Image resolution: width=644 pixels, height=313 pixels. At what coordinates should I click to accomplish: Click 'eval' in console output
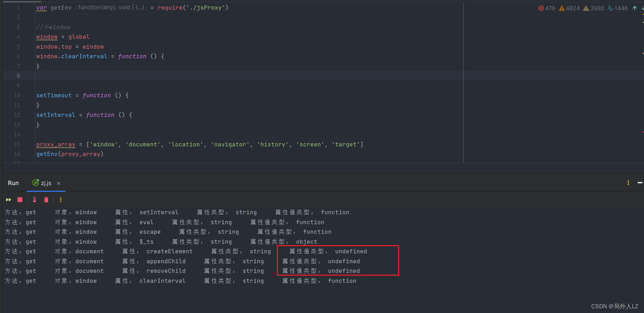[x=147, y=222]
